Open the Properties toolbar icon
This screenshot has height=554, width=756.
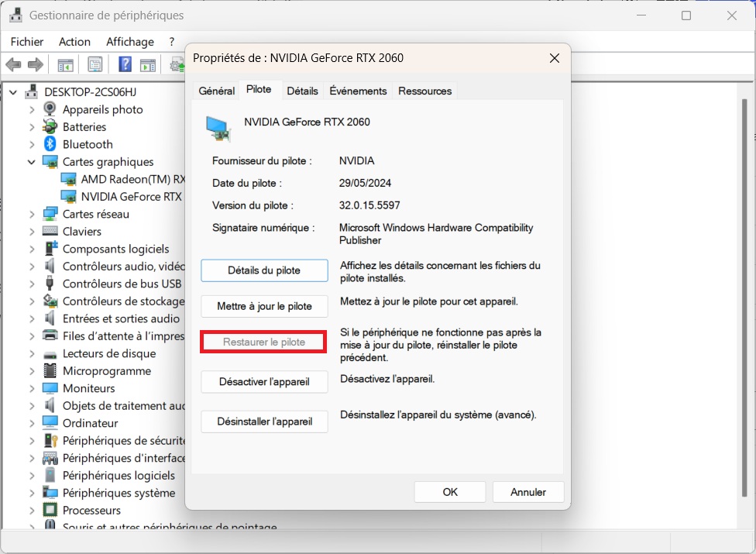tap(95, 64)
